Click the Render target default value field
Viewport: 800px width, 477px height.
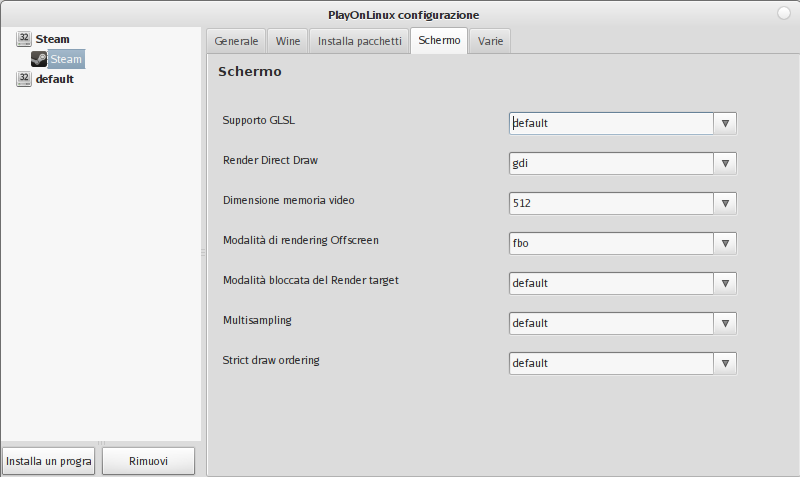pos(611,284)
